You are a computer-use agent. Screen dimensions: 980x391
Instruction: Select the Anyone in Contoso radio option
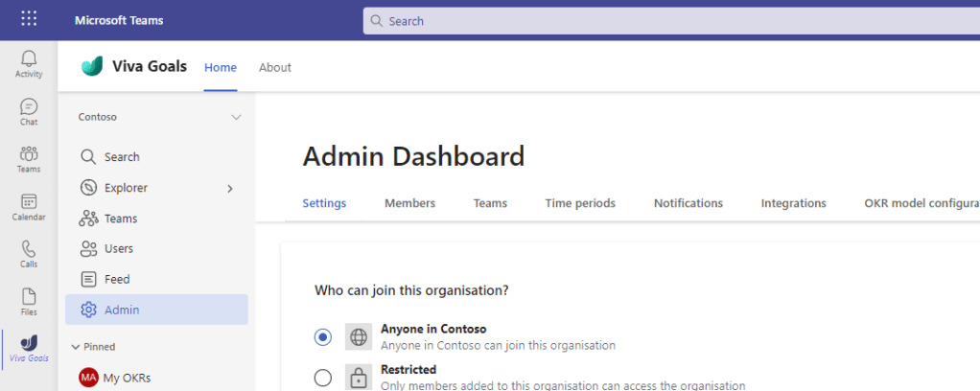[323, 336]
